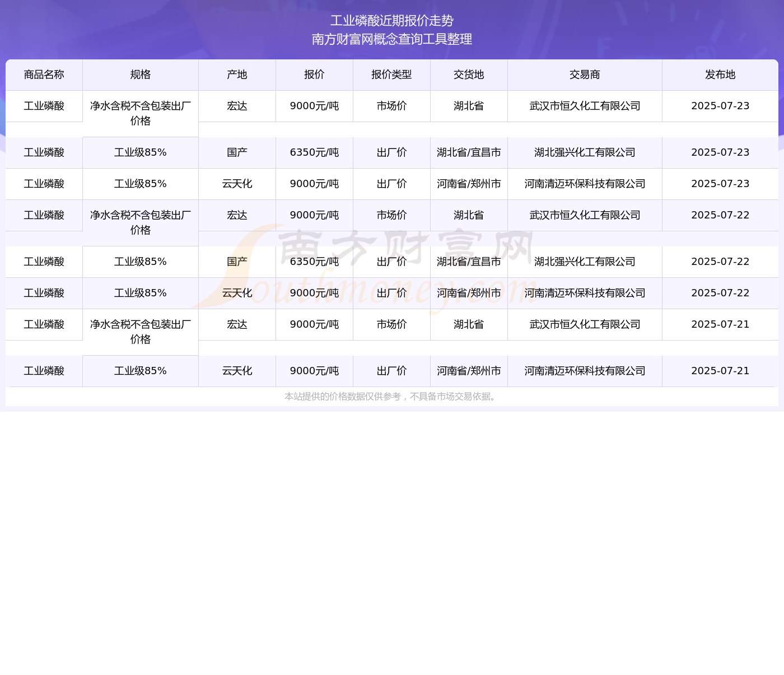The height and width of the screenshot is (675, 784).
Task: Click 国产 origin in the 2025-07-22 row
Action: [237, 262]
